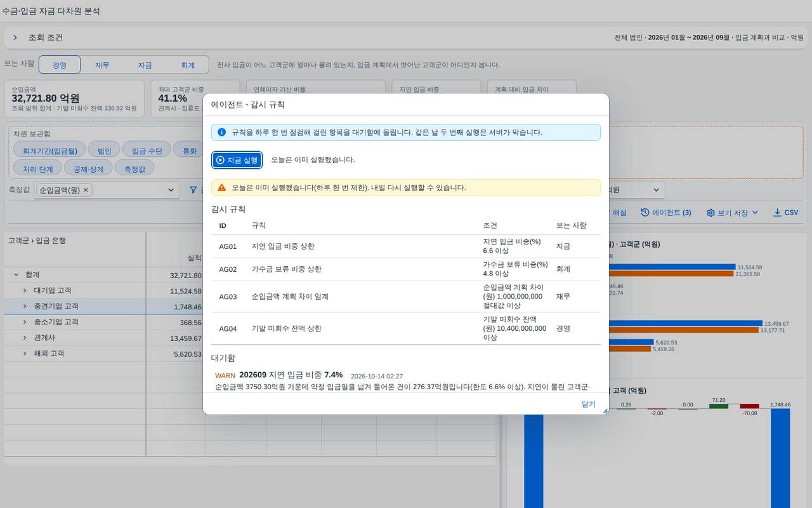Grab the dialog resize handle corner
This screenshot has width=812, height=508.
[x=605, y=411]
